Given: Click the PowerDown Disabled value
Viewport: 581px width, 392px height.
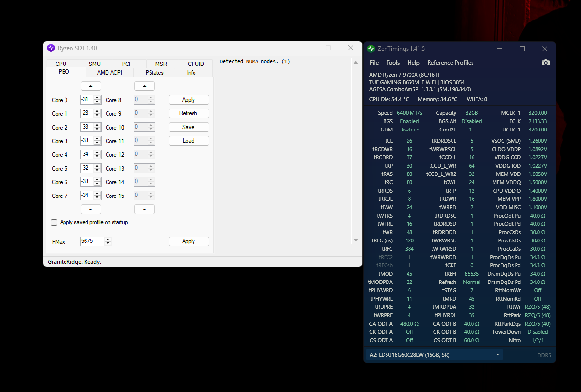Looking at the screenshot, I should [x=538, y=332].
